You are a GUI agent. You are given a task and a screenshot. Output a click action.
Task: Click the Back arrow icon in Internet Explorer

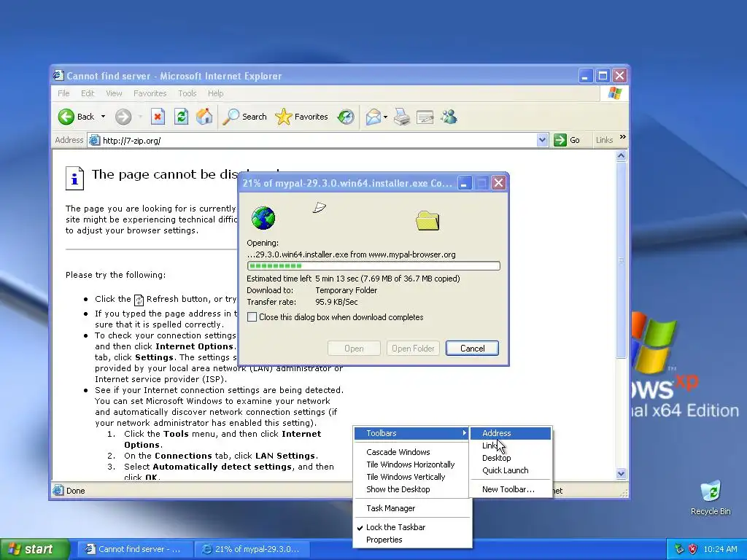tap(66, 117)
